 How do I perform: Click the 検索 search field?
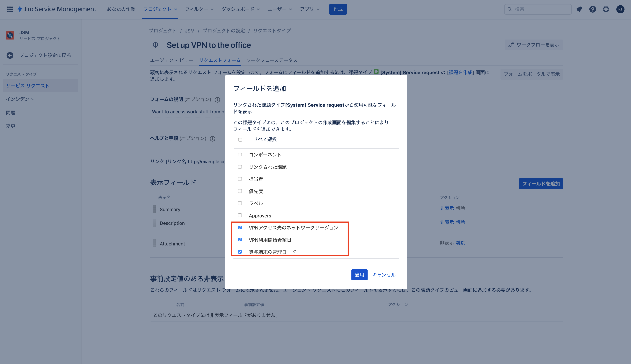pyautogui.click(x=538, y=9)
